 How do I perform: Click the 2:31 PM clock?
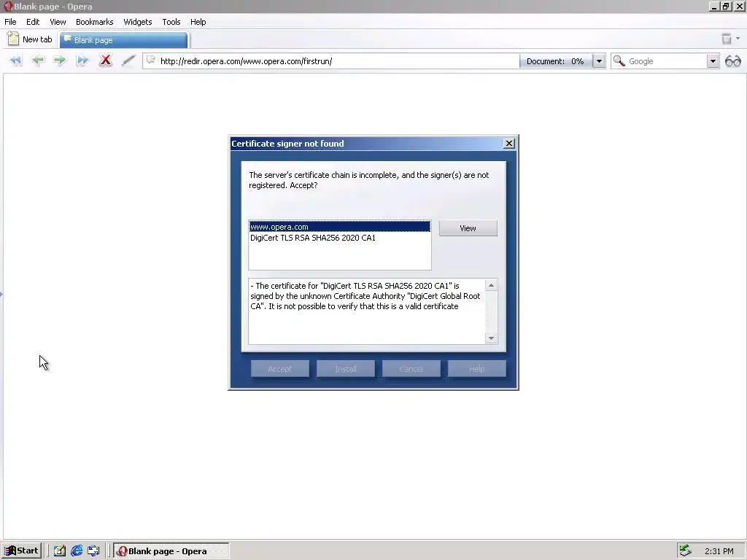click(719, 551)
